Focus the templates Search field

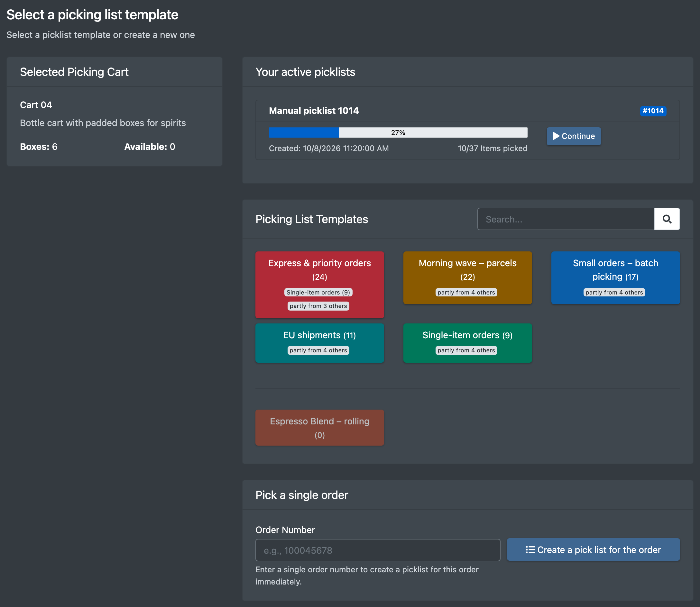pos(566,219)
